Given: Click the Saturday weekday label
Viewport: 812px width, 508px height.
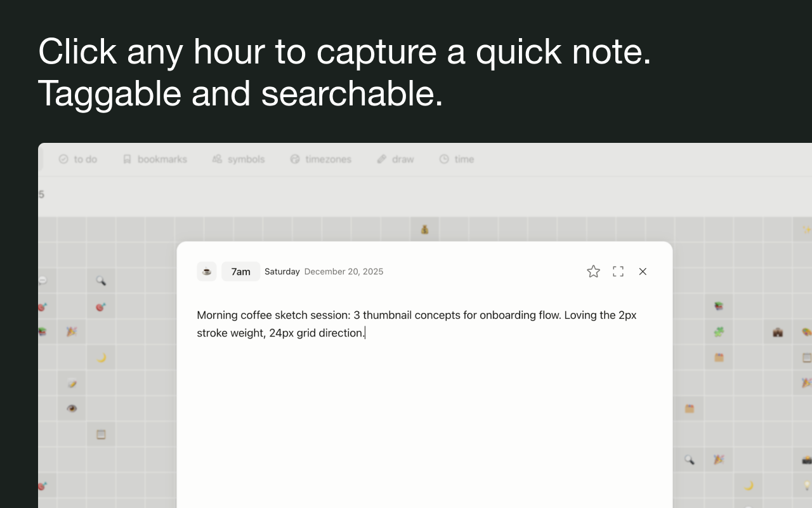Looking at the screenshot, I should pyautogui.click(x=282, y=272).
